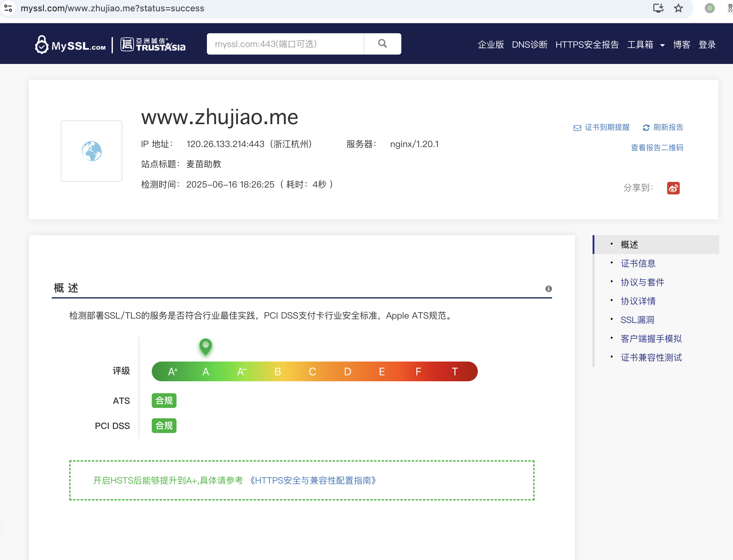Open site information icon in address bar
This screenshot has width=733, height=560.
(8, 8)
